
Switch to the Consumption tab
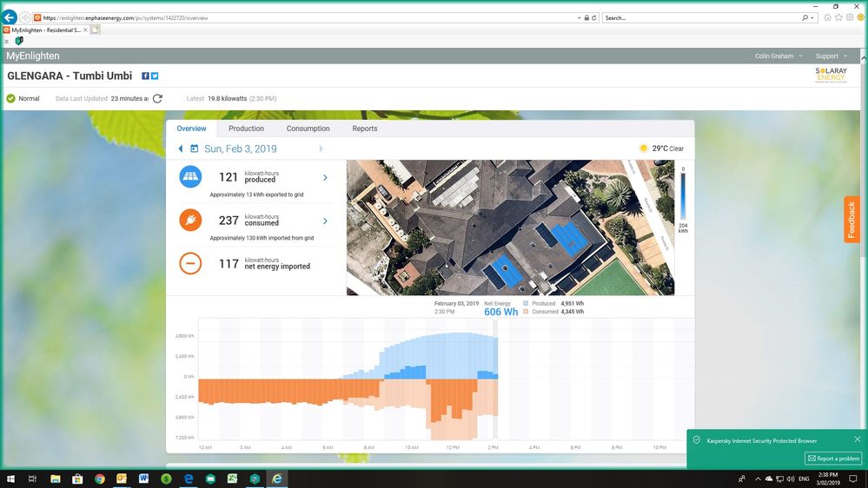pos(308,129)
